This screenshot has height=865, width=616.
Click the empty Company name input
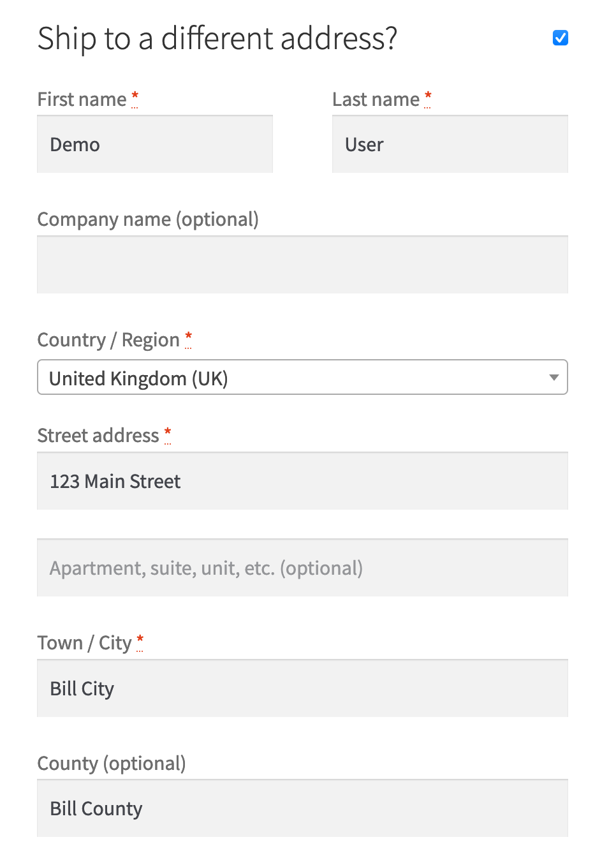(x=302, y=264)
